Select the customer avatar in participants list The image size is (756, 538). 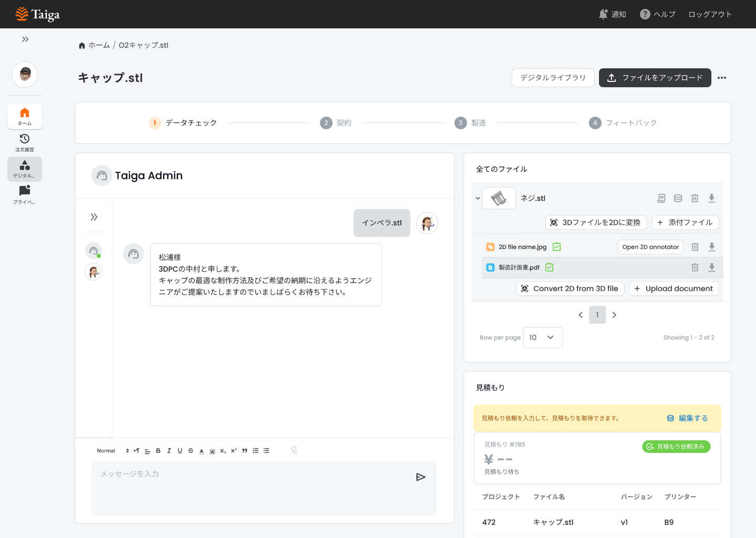click(x=93, y=272)
